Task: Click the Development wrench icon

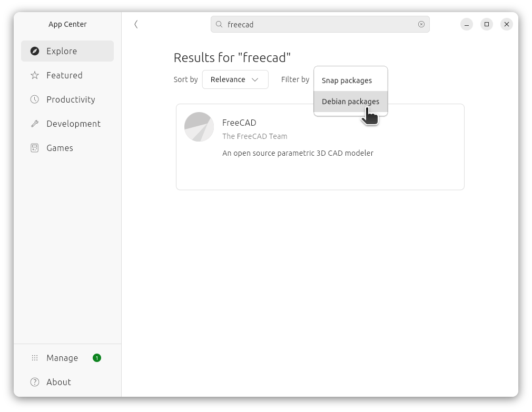Action: coord(35,124)
